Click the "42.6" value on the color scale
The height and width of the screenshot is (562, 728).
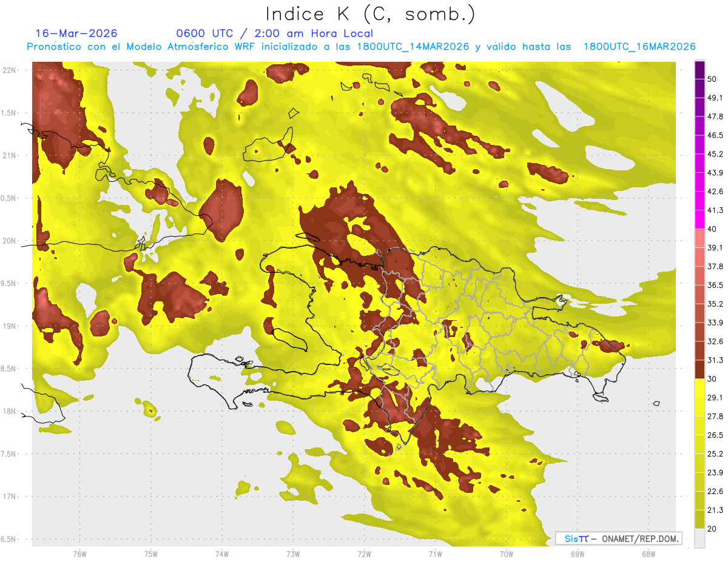(x=715, y=192)
